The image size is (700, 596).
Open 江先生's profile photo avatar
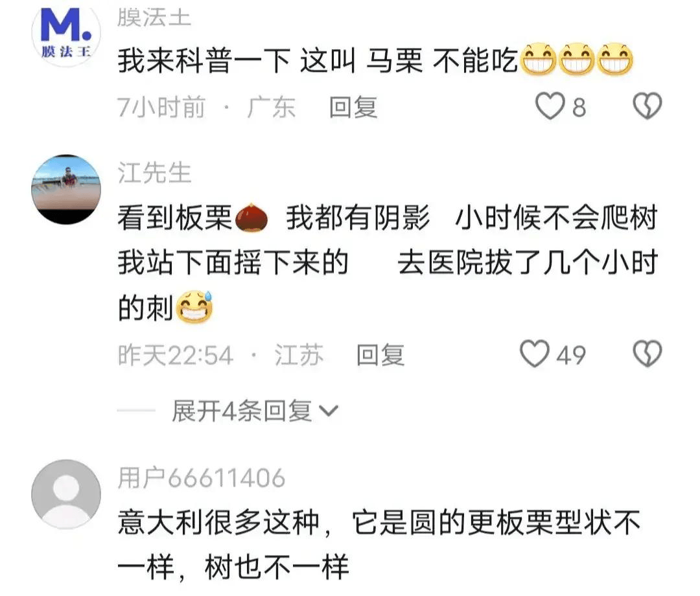[66, 189]
